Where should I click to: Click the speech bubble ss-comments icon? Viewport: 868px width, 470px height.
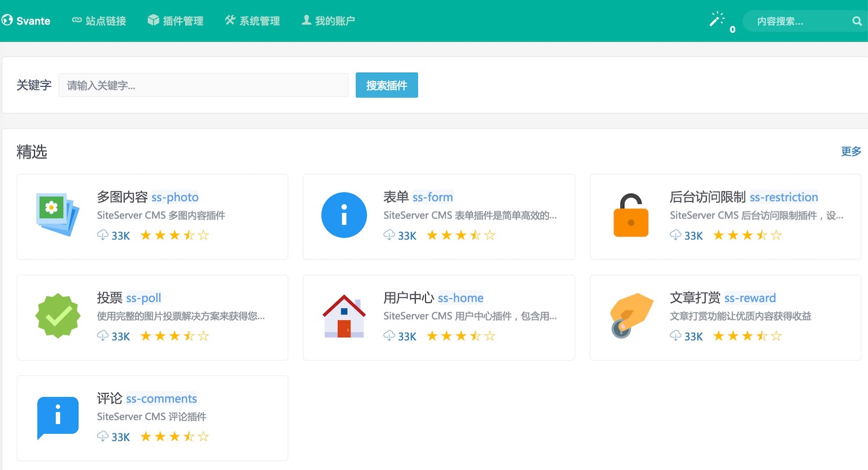point(57,417)
